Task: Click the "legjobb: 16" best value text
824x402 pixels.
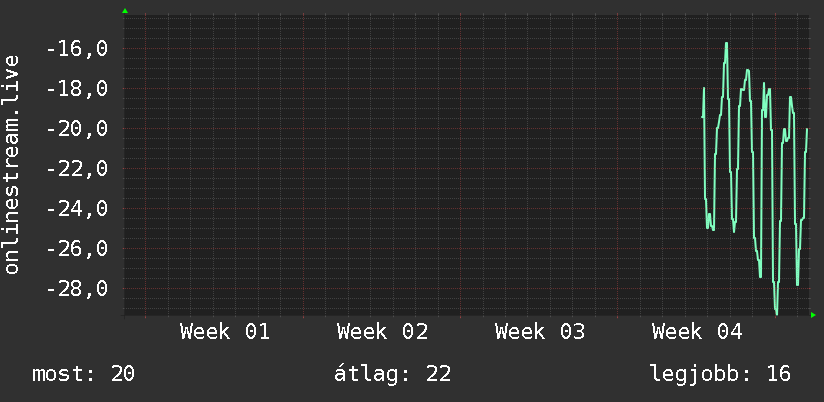Action: pyautogui.click(x=720, y=374)
